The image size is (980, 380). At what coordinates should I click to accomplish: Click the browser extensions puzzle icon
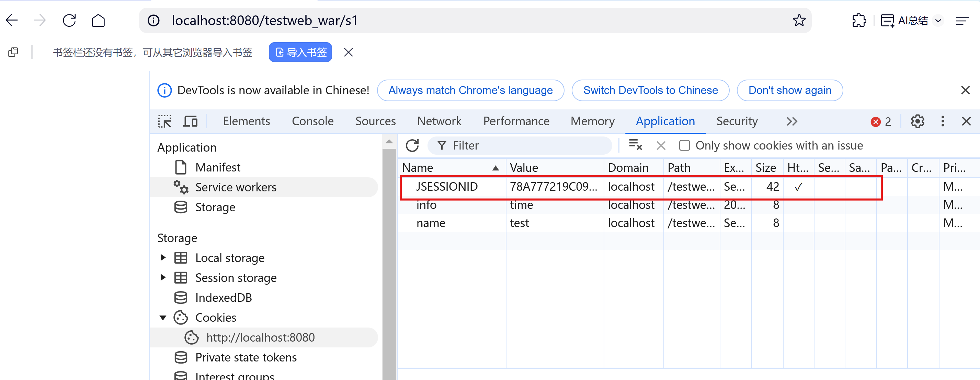[859, 21]
